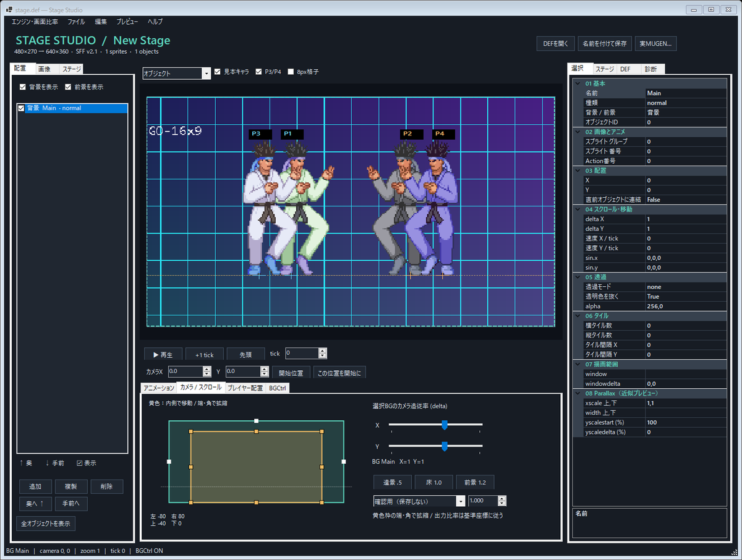742x560 pixels.
Task: Click the 追加 button
Action: [35, 486]
